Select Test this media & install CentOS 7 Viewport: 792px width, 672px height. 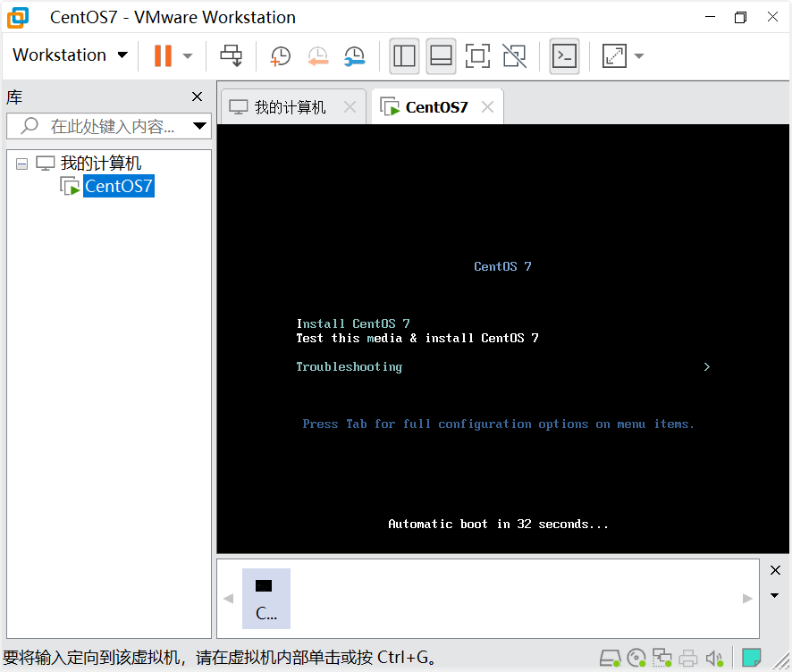417,339
